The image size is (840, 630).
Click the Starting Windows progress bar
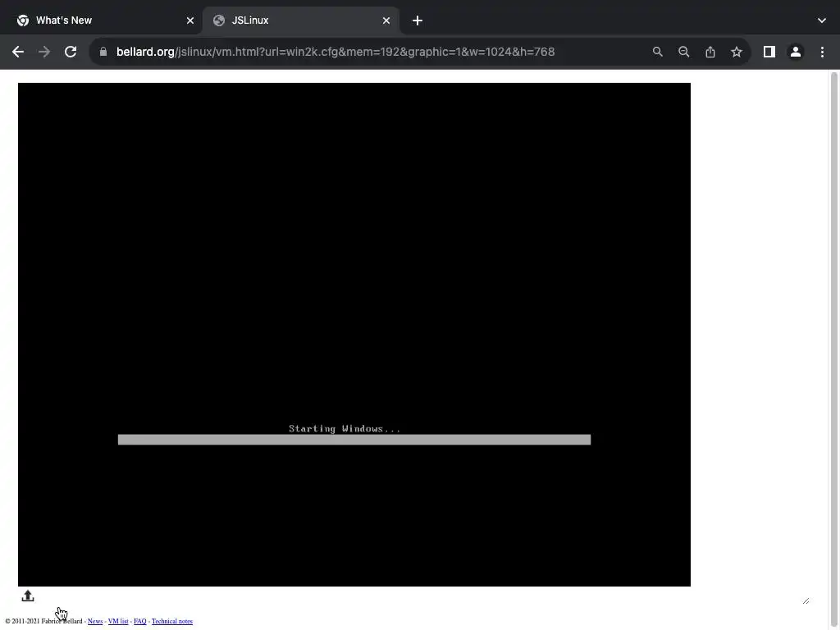354,440
